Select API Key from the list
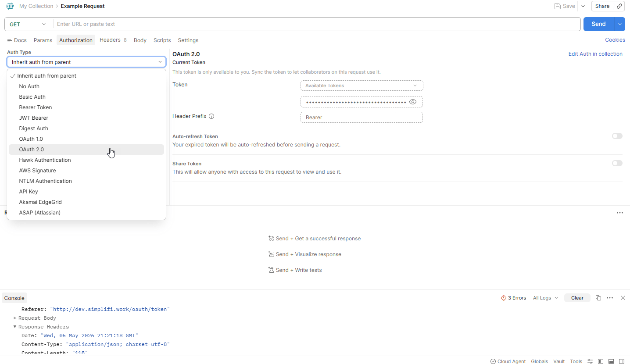Viewport: 630px width, 364px height. [86, 192]
